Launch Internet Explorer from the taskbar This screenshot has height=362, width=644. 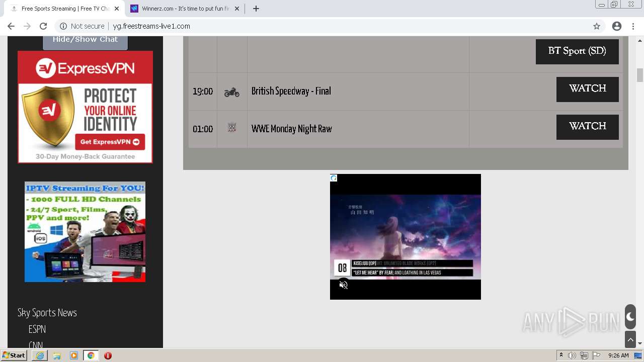click(40, 355)
